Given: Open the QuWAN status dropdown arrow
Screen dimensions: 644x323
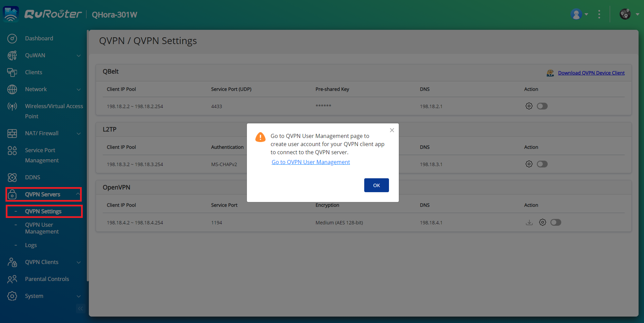Looking at the screenshot, I should (638, 15).
